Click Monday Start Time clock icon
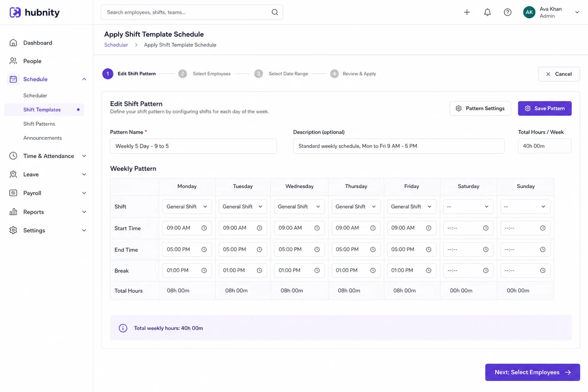This screenshot has width=588, height=392. 204,228
